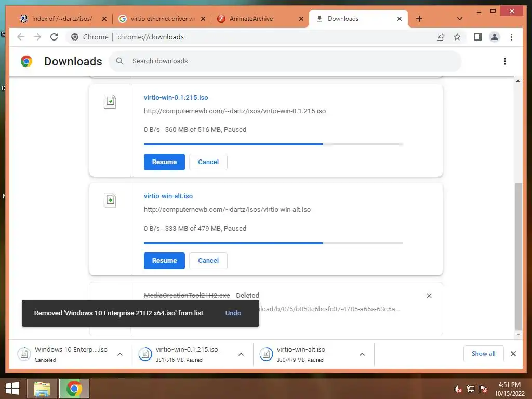532x399 pixels.
Task: Click the virtio-win-0.1.215.iso source URL
Action: [235, 111]
